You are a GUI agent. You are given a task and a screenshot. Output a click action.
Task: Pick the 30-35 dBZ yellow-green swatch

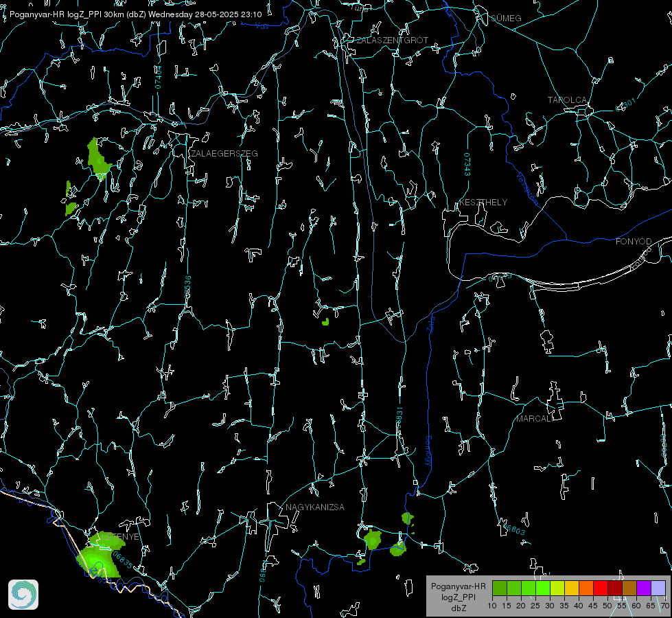click(557, 588)
